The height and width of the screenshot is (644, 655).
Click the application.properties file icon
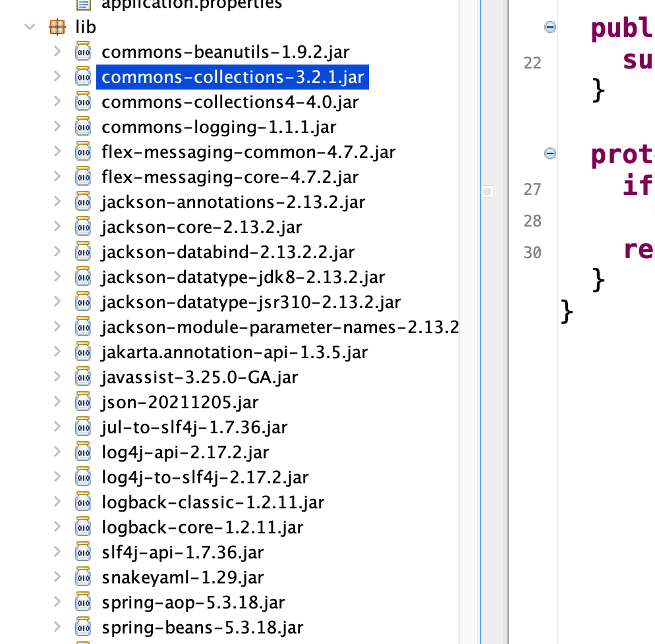click(x=83, y=5)
